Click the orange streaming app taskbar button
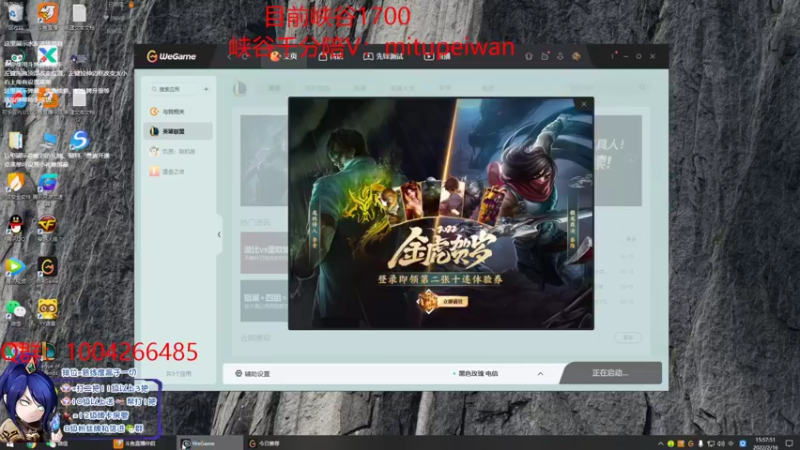The height and width of the screenshot is (450, 800). click(136, 443)
